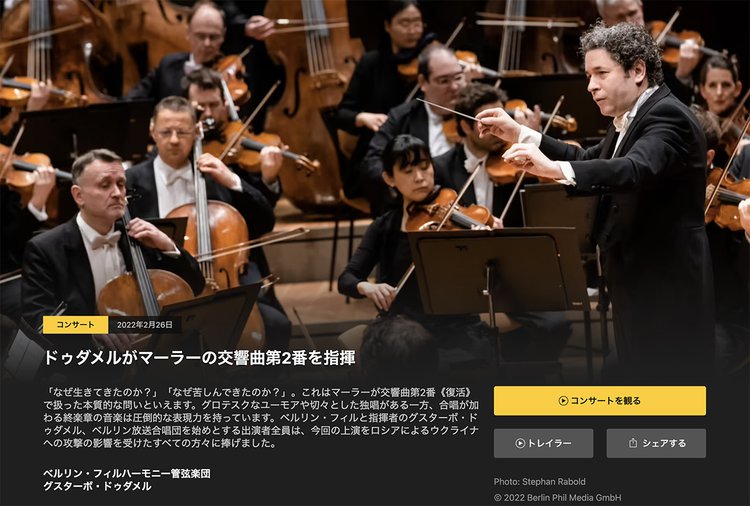This screenshot has width=750, height=506.
Task: Click the conductor's baton in the photo
Action: (x=446, y=110)
